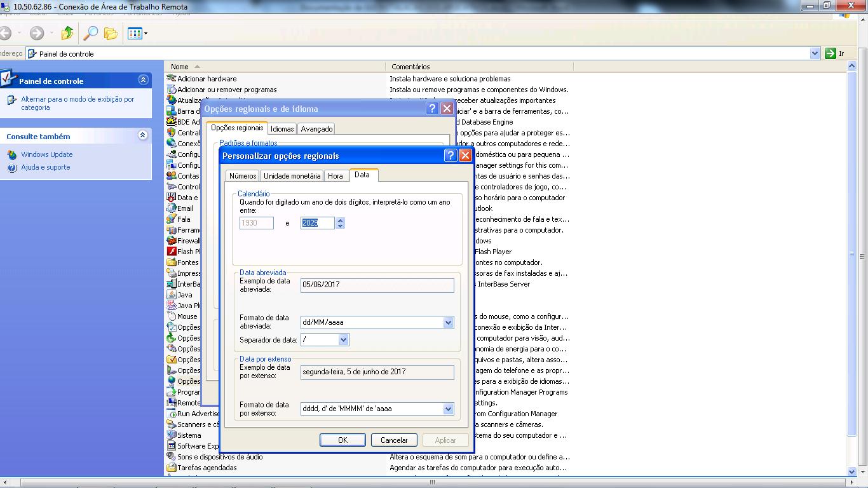
Task: Open the Formato de data abreviada dropdown
Action: (448, 323)
